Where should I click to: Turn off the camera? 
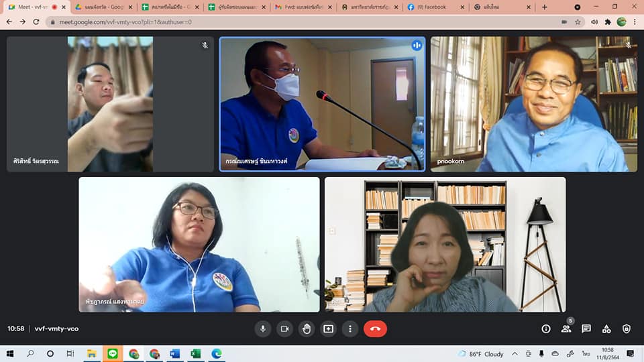284,328
